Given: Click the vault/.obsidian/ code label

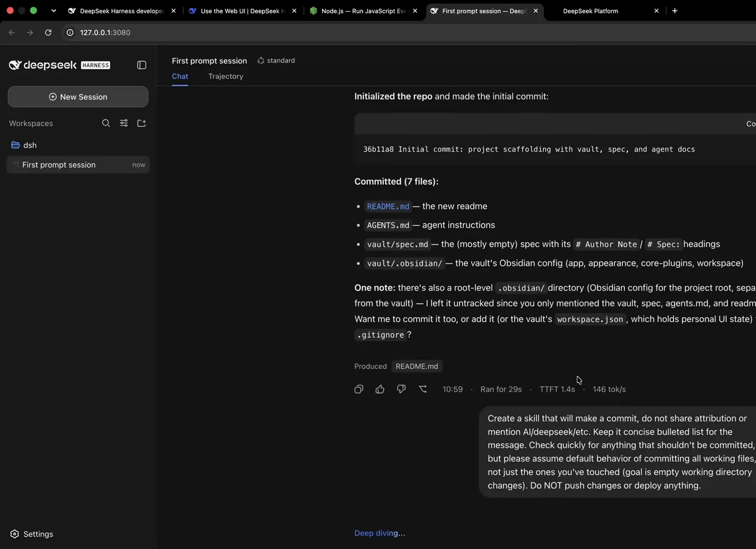Looking at the screenshot, I should [x=404, y=263].
